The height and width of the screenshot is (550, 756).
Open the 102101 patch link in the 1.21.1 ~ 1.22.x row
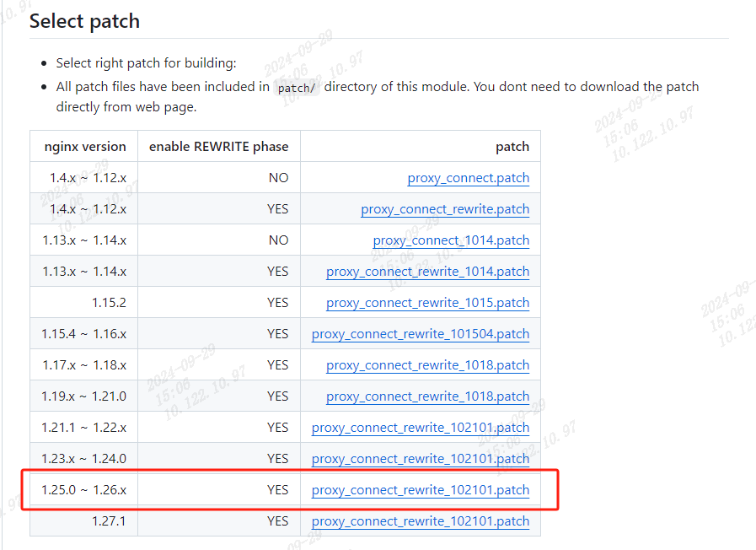pyautogui.click(x=421, y=428)
